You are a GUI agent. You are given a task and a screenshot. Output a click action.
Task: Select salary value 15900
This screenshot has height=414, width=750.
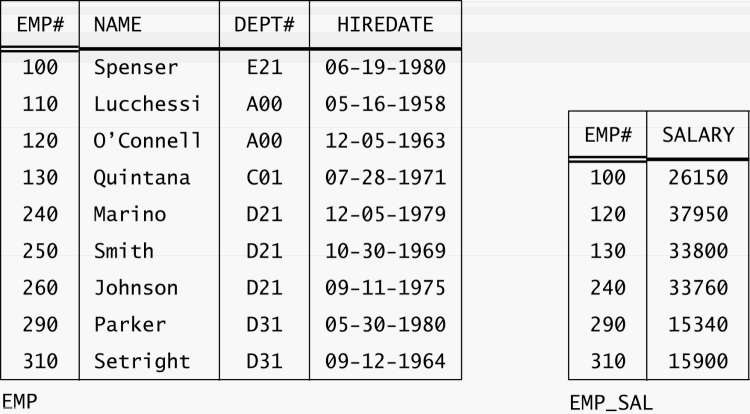point(698,360)
